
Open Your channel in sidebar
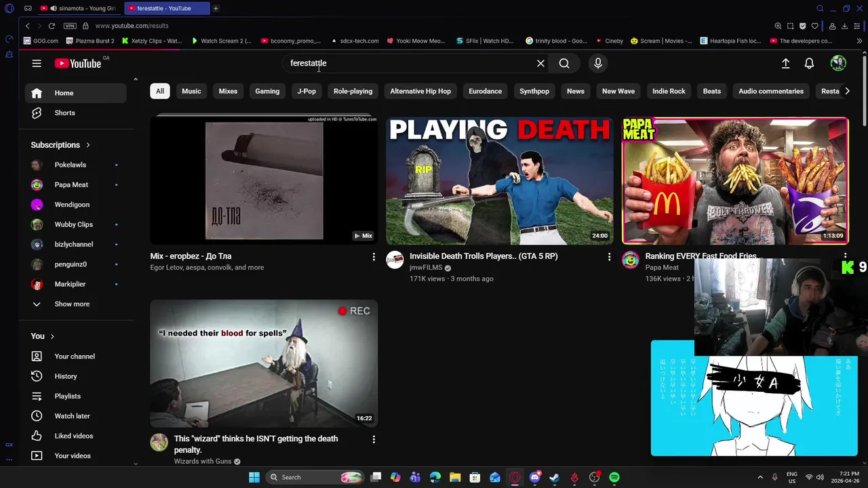(x=75, y=356)
